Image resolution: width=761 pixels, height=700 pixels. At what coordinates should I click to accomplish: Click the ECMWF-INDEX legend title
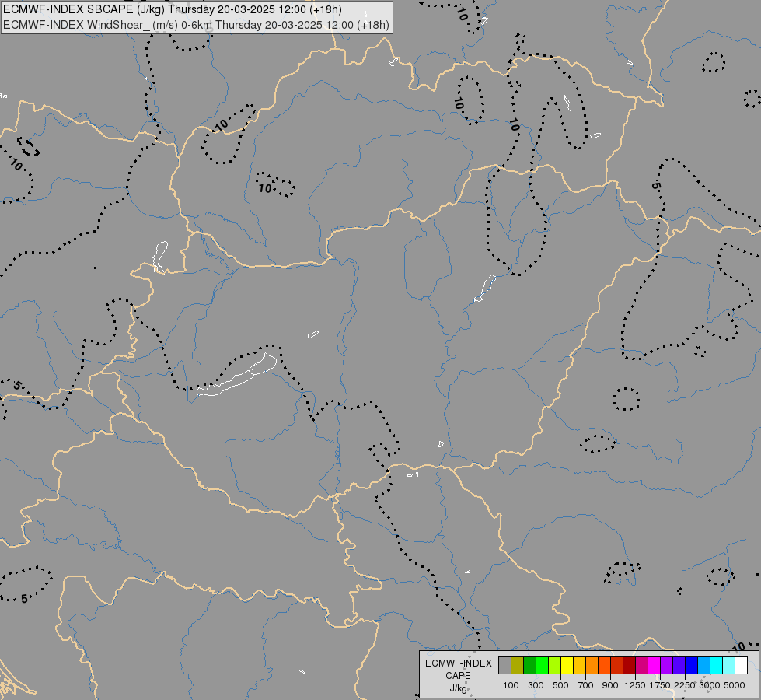[x=459, y=663]
